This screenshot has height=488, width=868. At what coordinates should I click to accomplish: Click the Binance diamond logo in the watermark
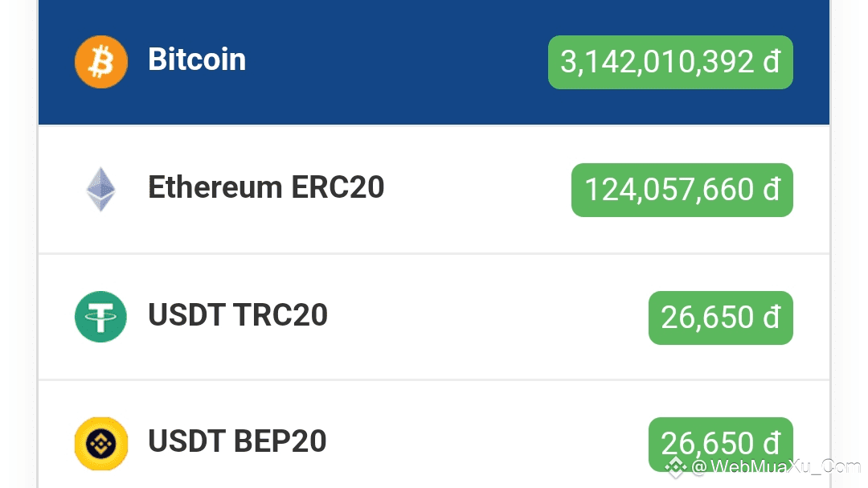pos(675,467)
